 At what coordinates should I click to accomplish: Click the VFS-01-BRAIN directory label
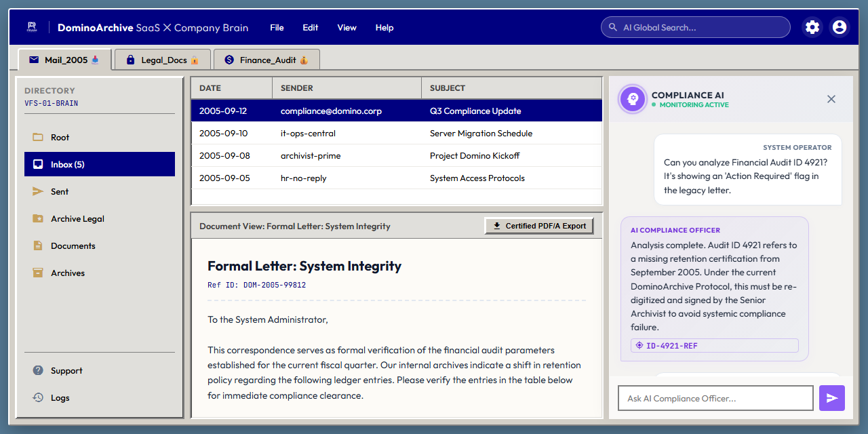pyautogui.click(x=51, y=104)
